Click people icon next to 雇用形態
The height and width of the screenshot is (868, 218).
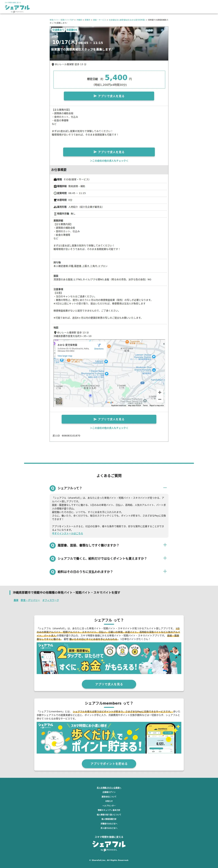[55, 207]
